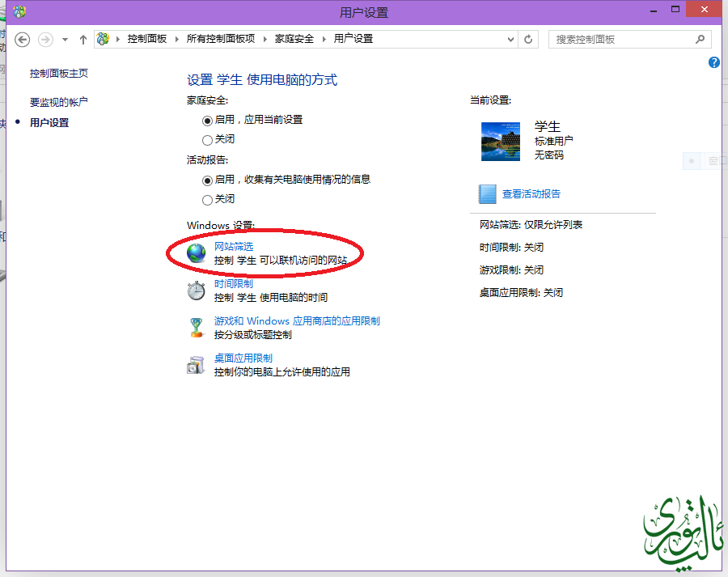
Task: Open 要监视的帐户 in the sidebar
Action: [x=59, y=102]
